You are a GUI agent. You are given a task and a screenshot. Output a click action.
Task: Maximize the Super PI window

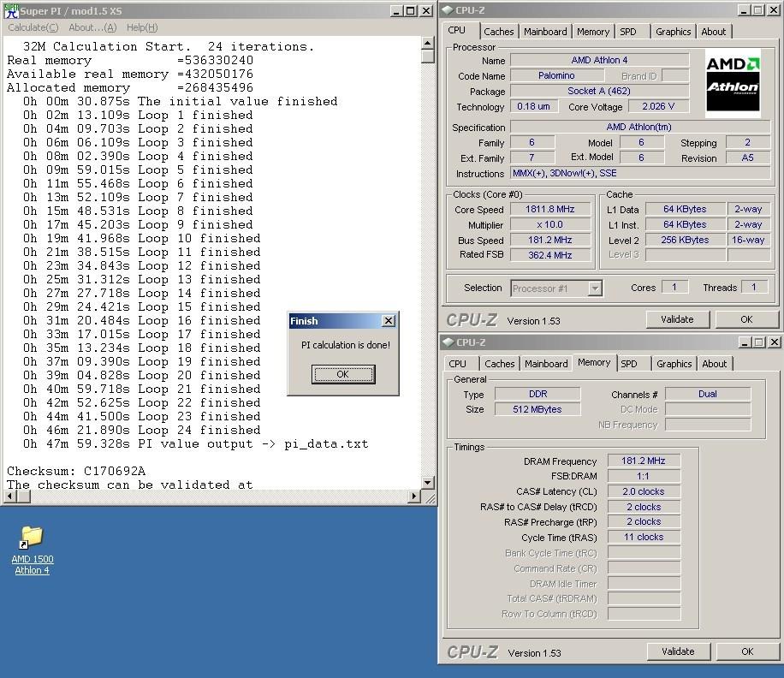(411, 10)
